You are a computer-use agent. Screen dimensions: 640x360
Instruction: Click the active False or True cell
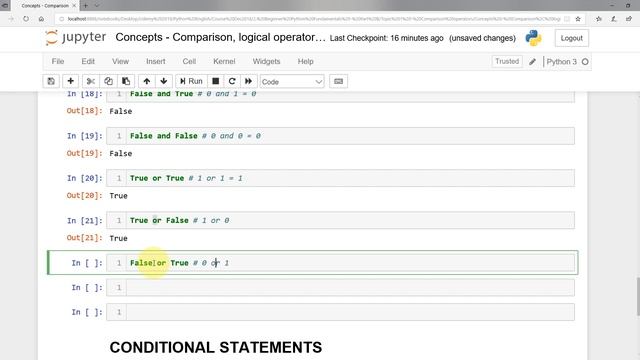click(340, 263)
